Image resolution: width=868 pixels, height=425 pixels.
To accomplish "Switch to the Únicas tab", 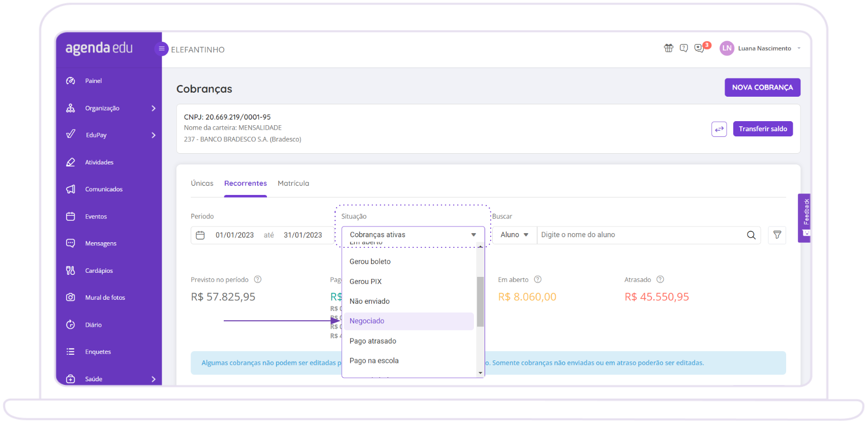I will point(202,183).
